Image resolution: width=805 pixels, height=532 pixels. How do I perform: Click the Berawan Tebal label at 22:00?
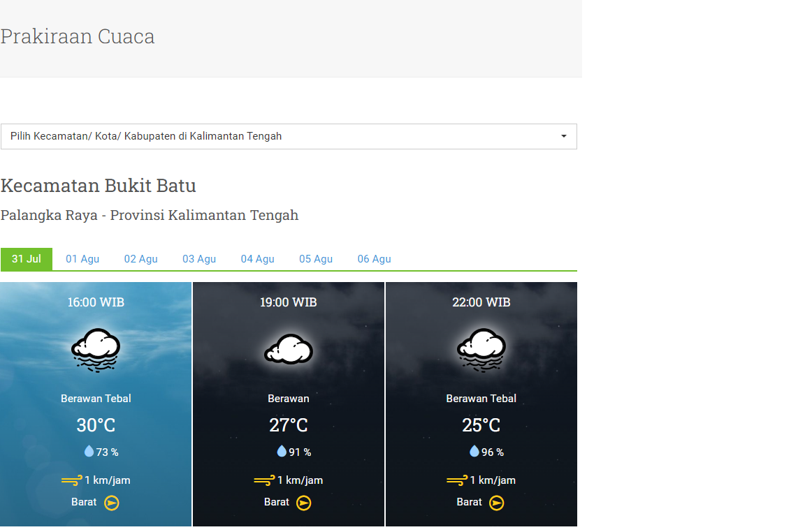481,399
